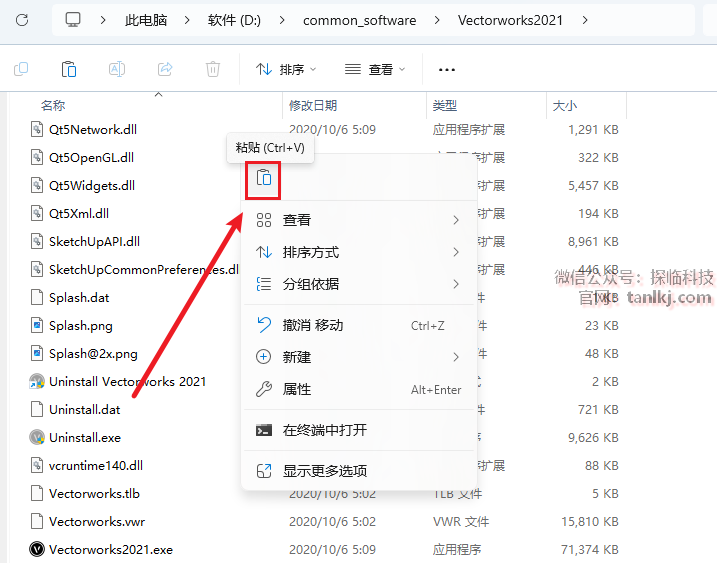Click the Splash.png image file icon
Screen dimensions: 717x566
coord(37,326)
